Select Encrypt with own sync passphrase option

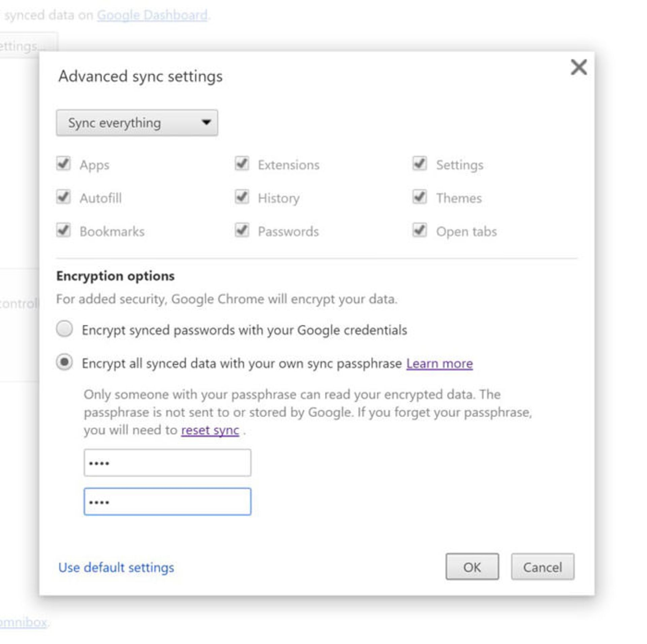tap(64, 362)
